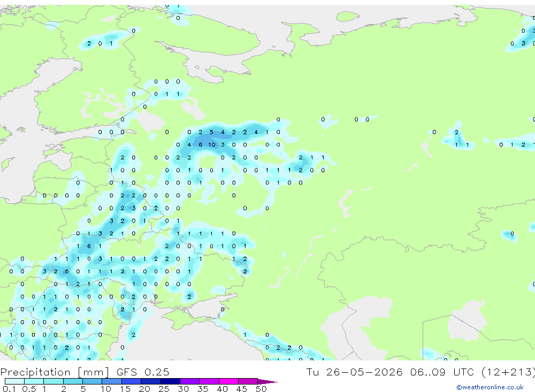The height and width of the screenshot is (392, 535).
Task: Click the '25' legend scale label
Action: click(164, 389)
